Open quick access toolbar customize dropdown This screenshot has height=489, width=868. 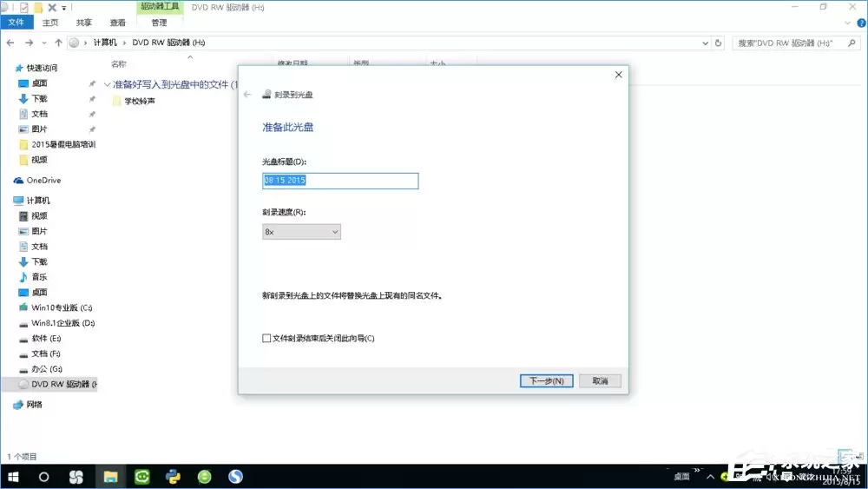coord(64,8)
